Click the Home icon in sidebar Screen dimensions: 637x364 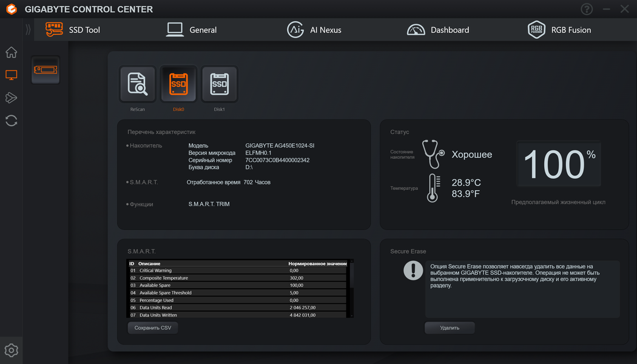12,52
